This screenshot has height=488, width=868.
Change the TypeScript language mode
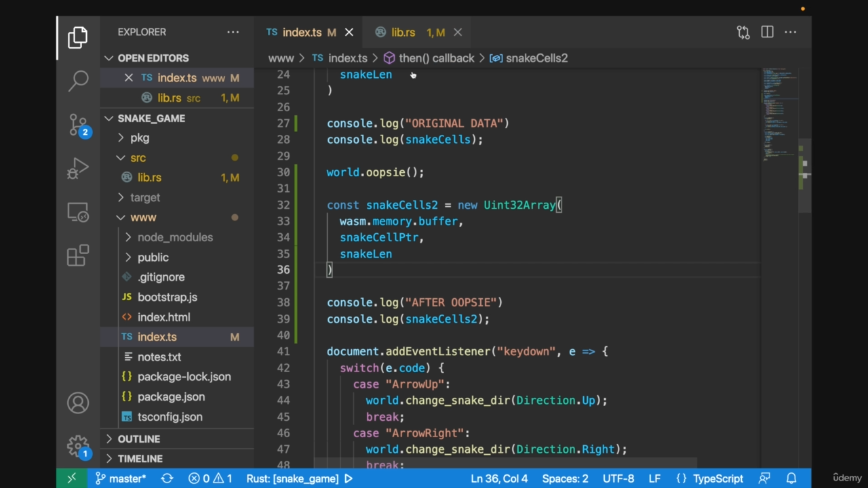point(717,479)
